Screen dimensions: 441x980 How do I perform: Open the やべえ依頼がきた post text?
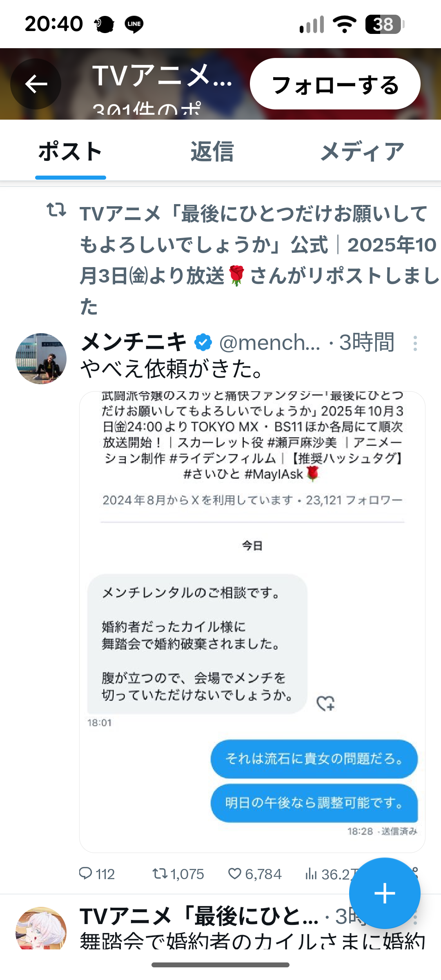click(171, 369)
